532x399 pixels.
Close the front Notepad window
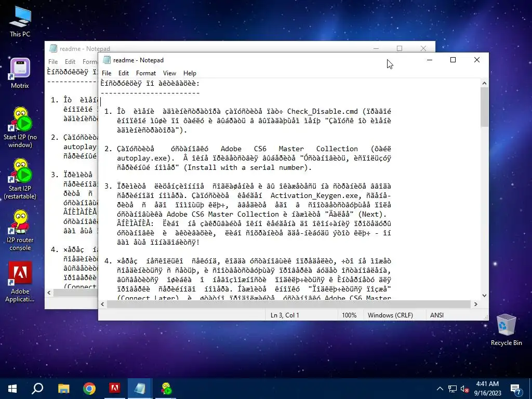pyautogui.click(x=477, y=60)
